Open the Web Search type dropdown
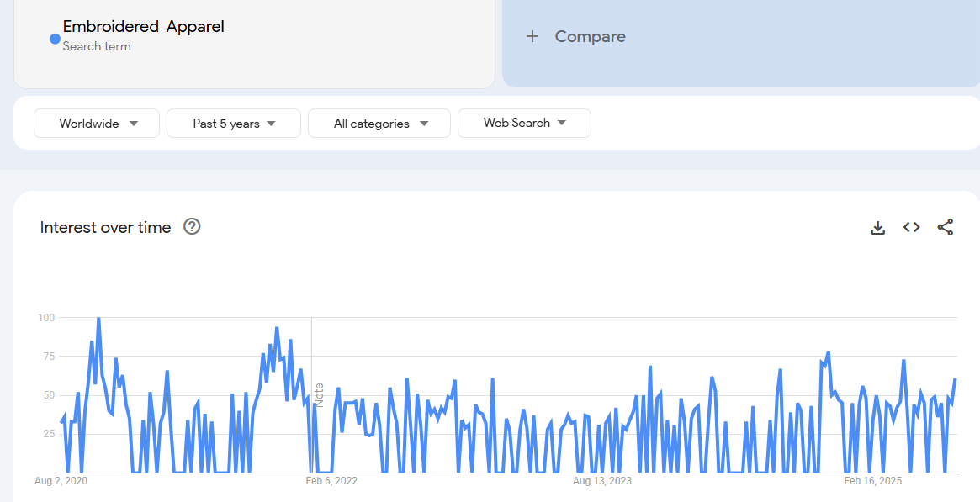 (524, 123)
